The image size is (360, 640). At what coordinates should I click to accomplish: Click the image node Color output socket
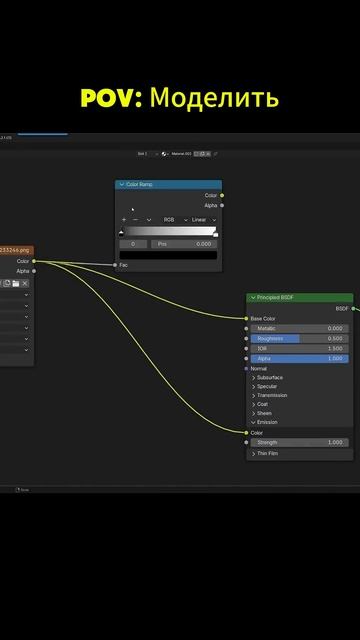click(x=34, y=261)
